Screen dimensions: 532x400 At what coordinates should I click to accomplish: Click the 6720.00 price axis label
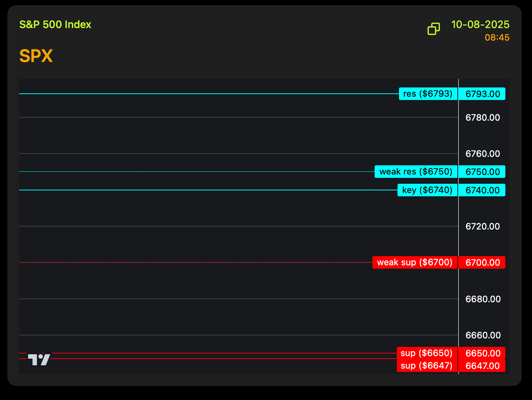tap(482, 227)
